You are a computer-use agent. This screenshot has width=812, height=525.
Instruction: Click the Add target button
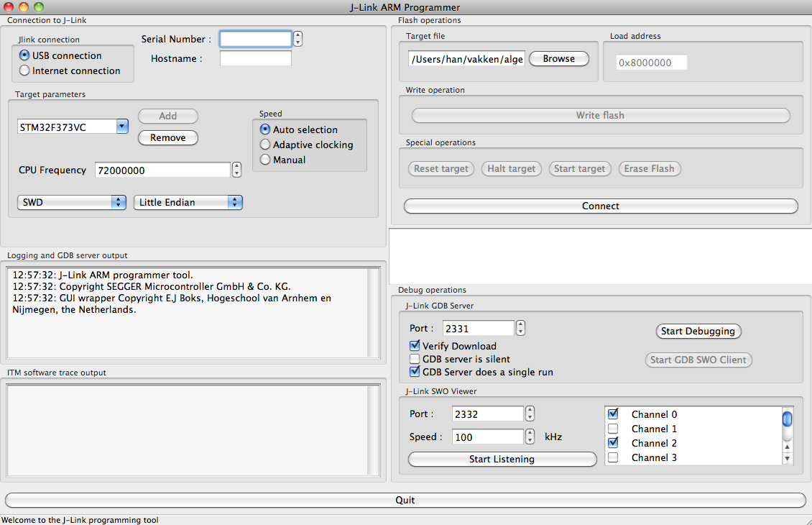[x=167, y=116]
